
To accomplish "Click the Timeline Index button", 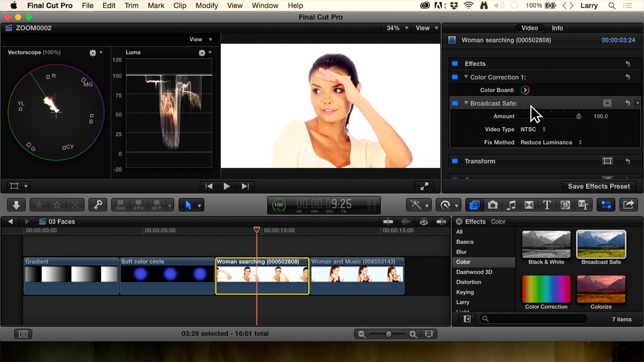I will tap(23, 334).
